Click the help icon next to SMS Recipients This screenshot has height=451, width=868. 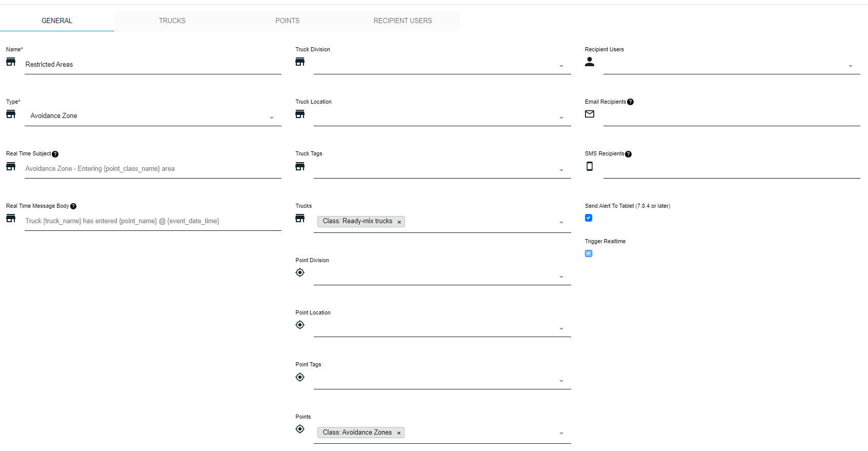point(628,154)
